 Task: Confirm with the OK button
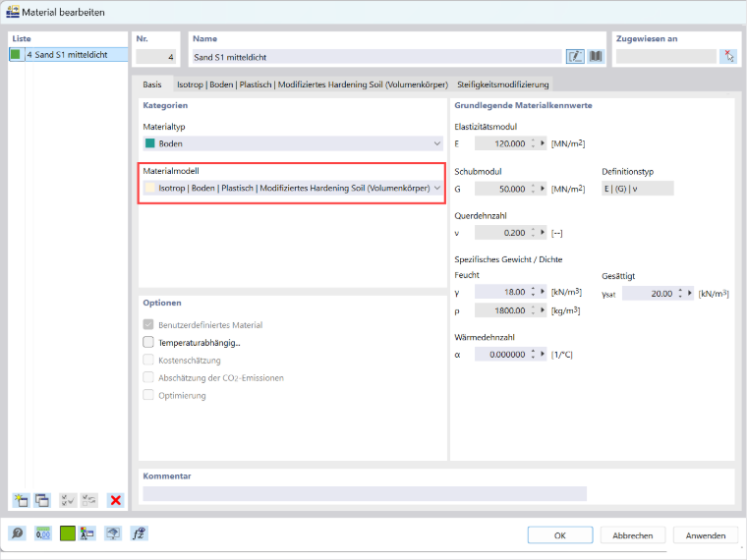click(560, 535)
